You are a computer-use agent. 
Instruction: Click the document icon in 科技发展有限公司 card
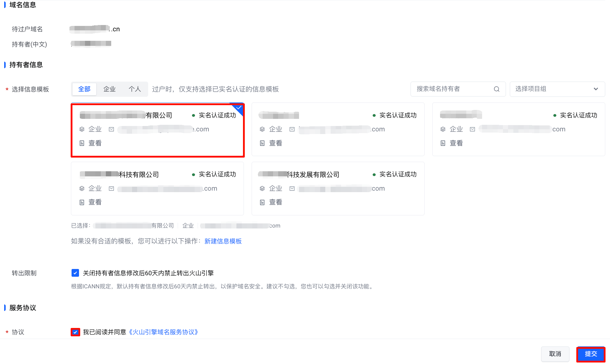pos(262,202)
